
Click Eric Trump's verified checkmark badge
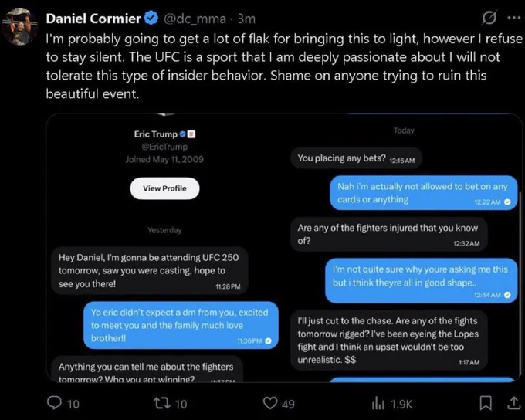(182, 134)
